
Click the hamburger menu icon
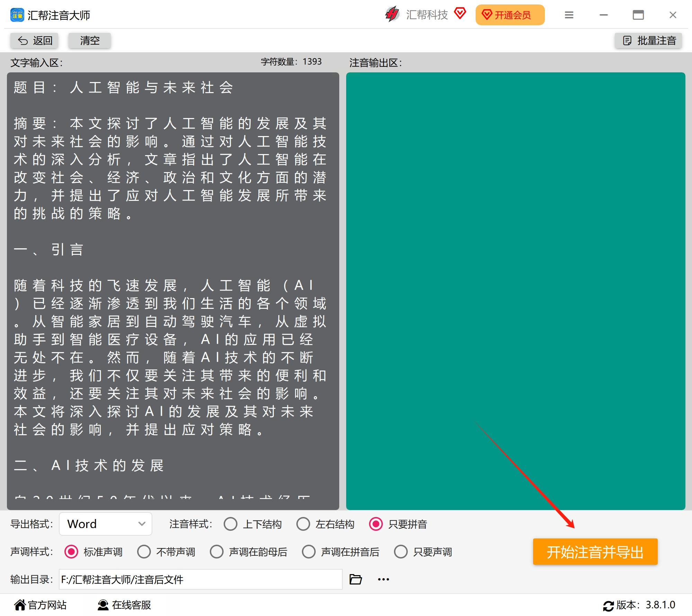pos(569,15)
